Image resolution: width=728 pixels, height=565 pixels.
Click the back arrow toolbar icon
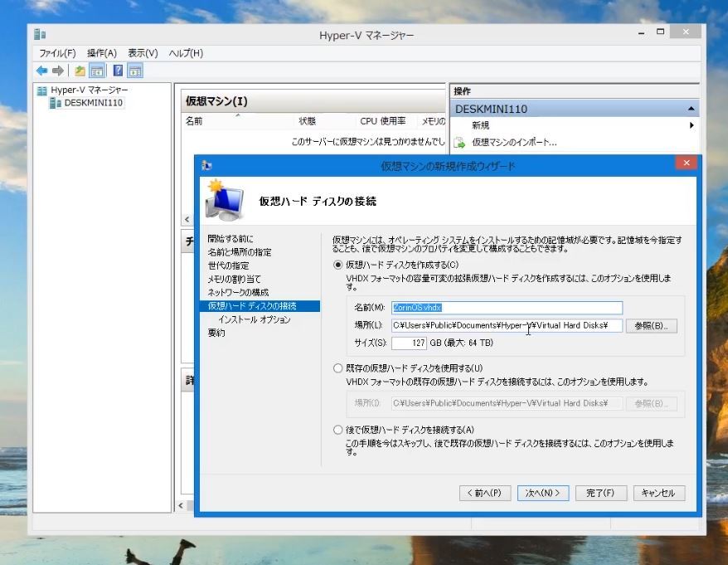tap(41, 71)
